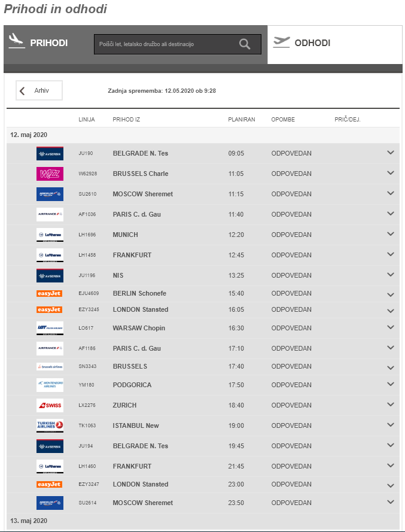This screenshot has width=405, height=532.
Task: Open the Arhiv archive button
Action: 39,91
